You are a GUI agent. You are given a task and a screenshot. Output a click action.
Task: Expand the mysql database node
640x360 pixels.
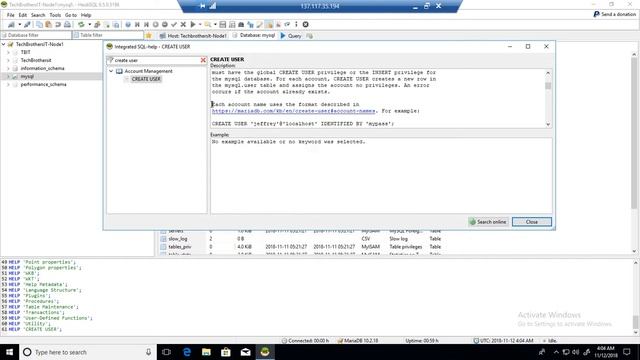(8, 76)
